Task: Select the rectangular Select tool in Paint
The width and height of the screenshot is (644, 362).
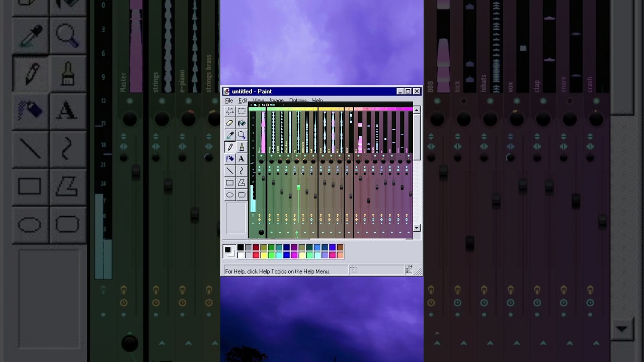Action: (242, 111)
